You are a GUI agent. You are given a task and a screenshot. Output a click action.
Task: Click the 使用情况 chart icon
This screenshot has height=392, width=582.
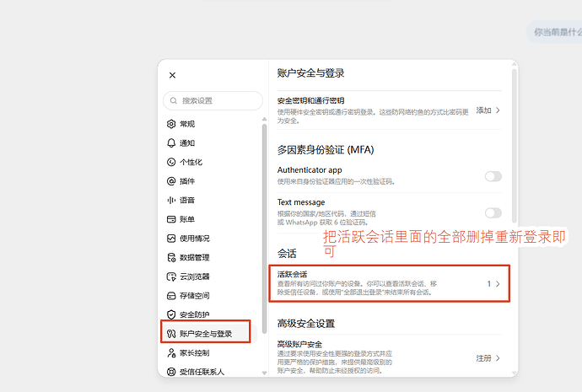click(171, 238)
